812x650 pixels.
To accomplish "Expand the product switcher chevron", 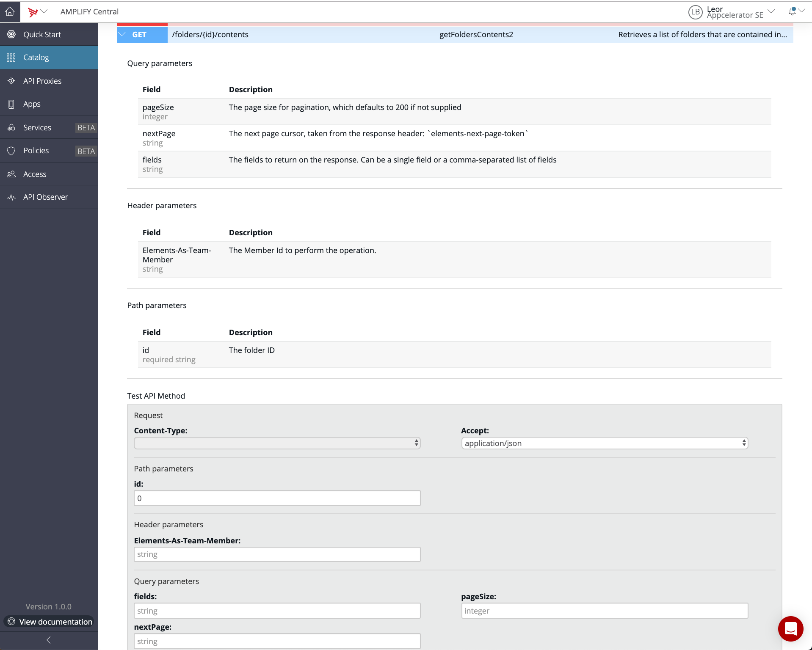I will (44, 11).
